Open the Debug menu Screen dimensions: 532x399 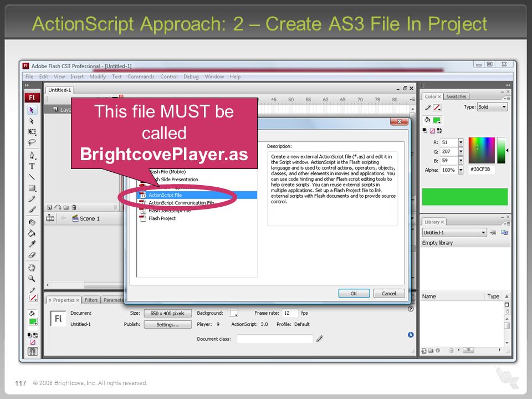coord(191,76)
